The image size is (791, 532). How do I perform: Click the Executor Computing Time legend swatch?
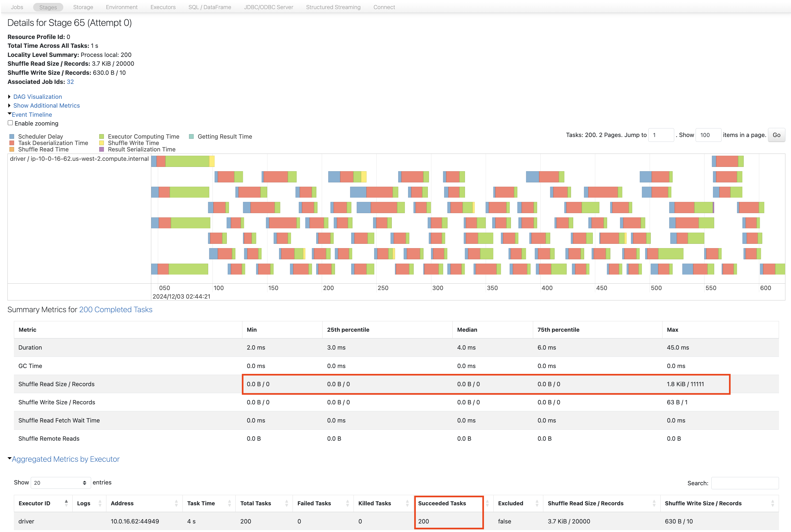pos(102,136)
